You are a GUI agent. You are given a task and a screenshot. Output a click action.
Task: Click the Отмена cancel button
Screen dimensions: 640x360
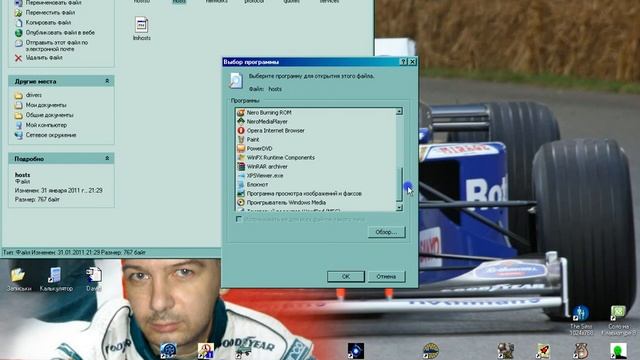386,276
